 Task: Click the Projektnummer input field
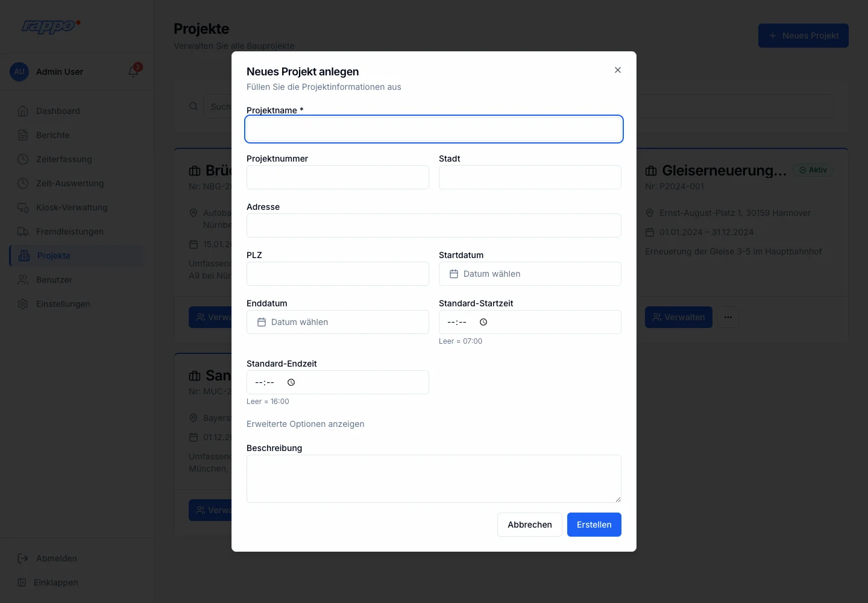[x=338, y=177]
